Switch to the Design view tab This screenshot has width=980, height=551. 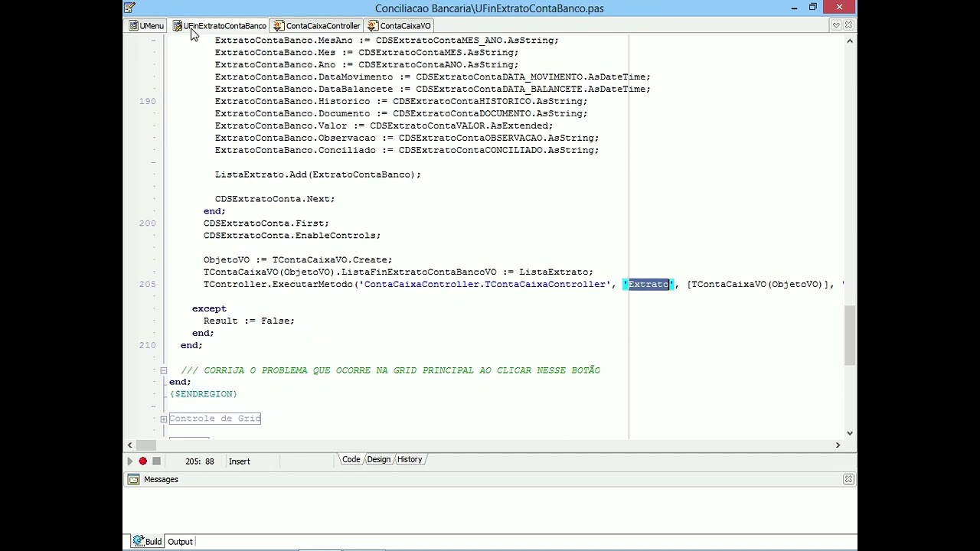378,459
